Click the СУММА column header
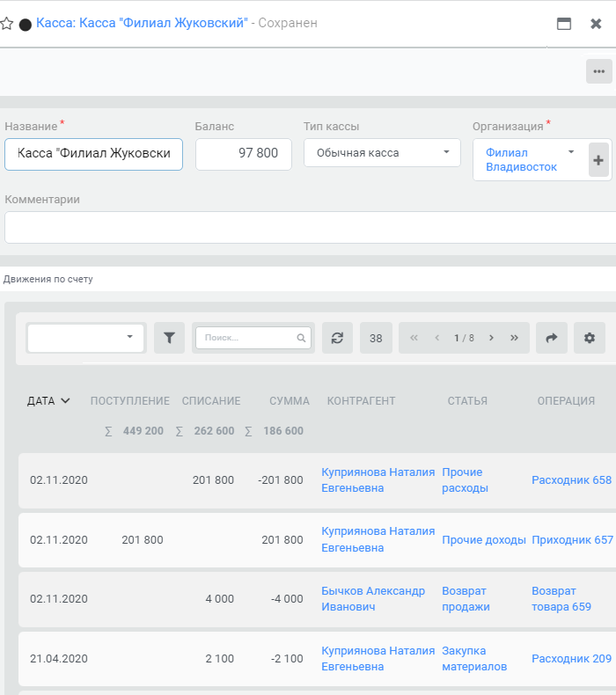The image size is (616, 695). coord(290,400)
